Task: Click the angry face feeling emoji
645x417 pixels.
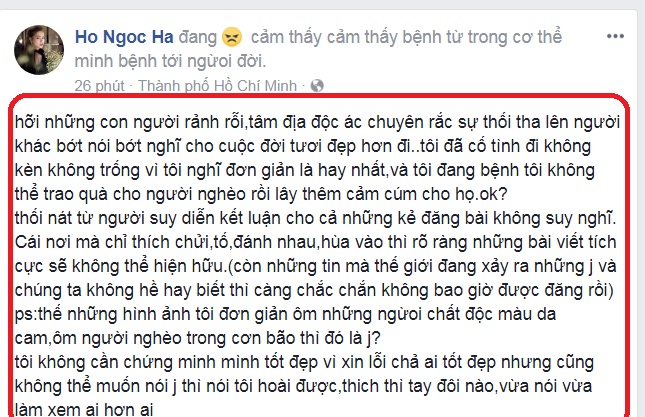Action: (x=232, y=37)
